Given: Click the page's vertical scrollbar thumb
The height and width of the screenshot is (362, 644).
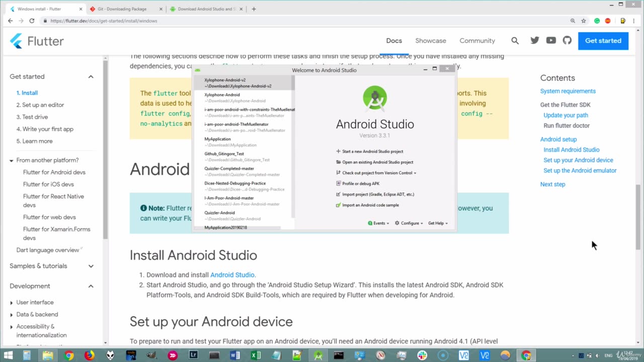Looking at the screenshot, I should pyautogui.click(x=638, y=217).
